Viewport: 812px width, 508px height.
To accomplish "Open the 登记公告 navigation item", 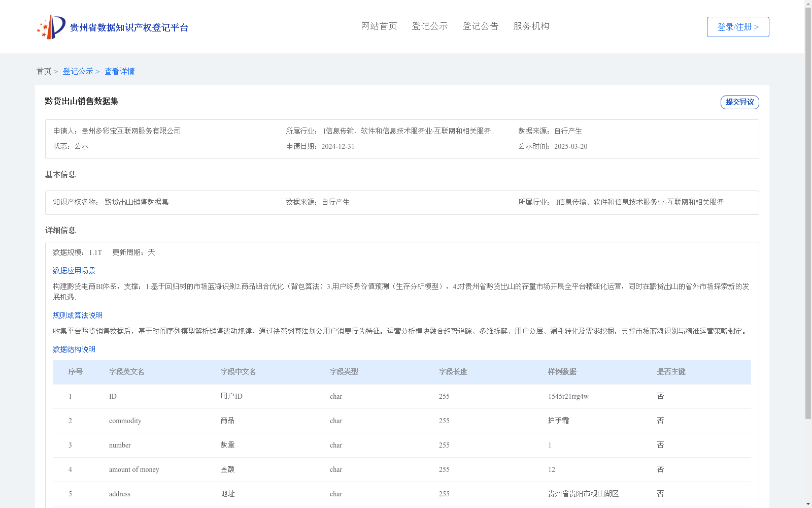I will tap(481, 26).
